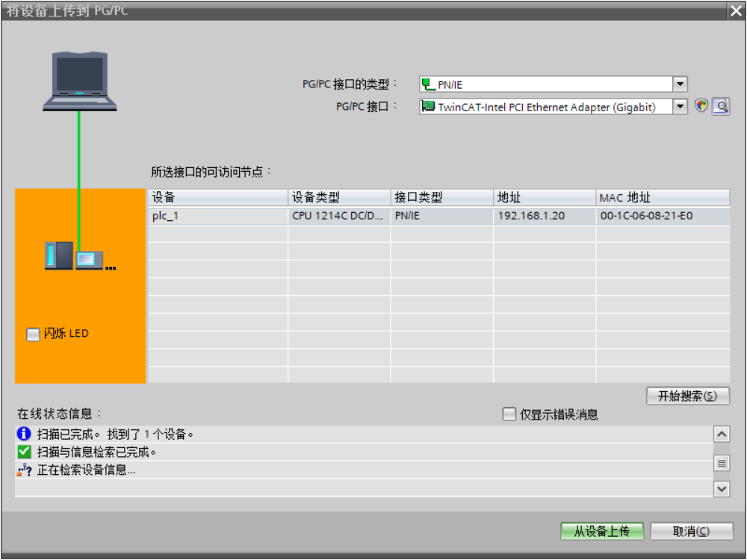Click the retrieving device information status icon
Image resolution: width=747 pixels, height=560 pixels.
(x=24, y=470)
